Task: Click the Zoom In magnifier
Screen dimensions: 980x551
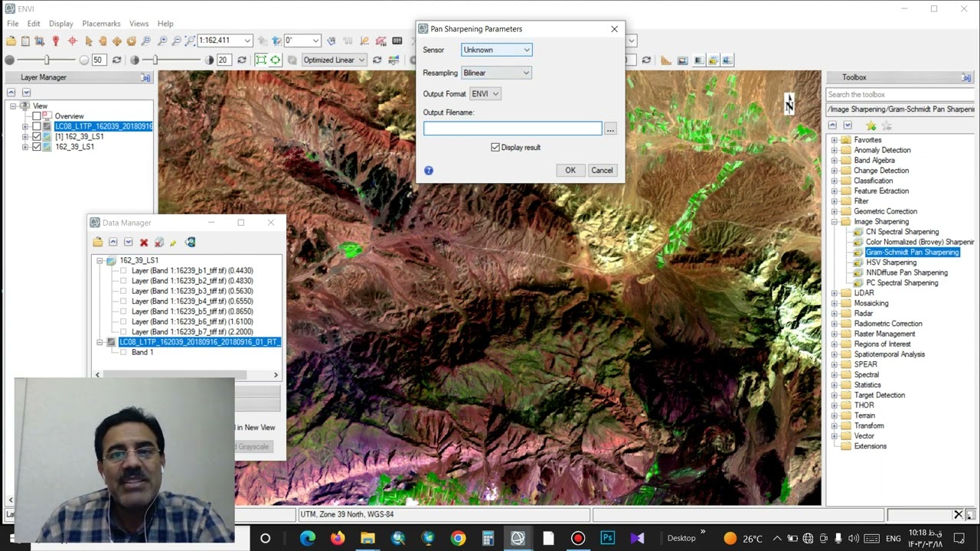Action: point(162,41)
